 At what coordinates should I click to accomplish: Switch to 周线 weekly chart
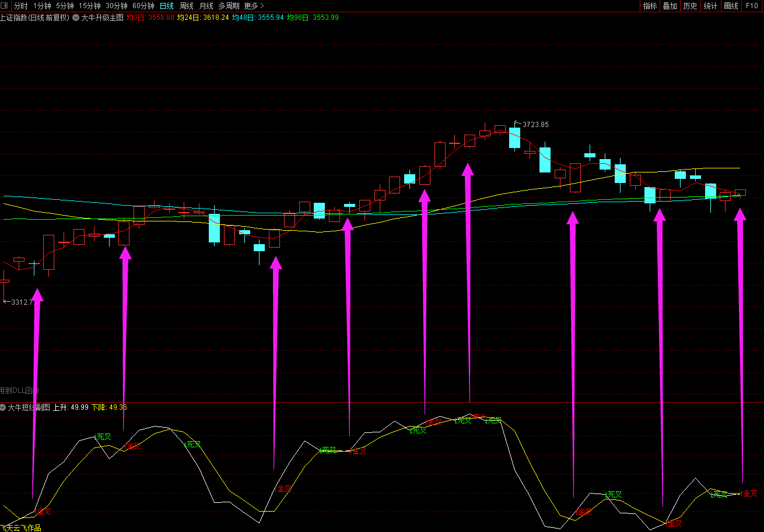click(187, 6)
